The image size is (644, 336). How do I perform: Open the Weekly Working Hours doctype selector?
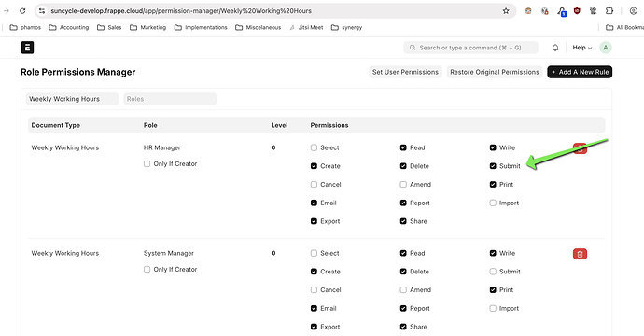72,99
